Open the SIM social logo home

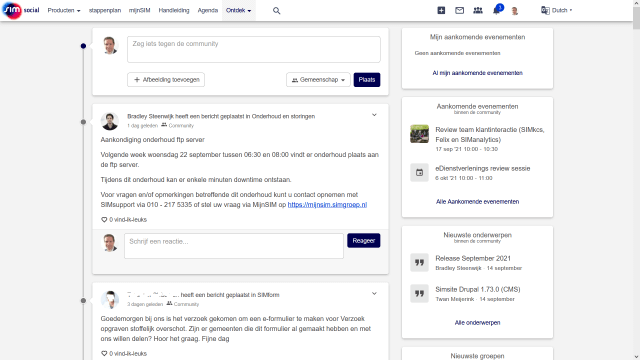[x=21, y=10]
